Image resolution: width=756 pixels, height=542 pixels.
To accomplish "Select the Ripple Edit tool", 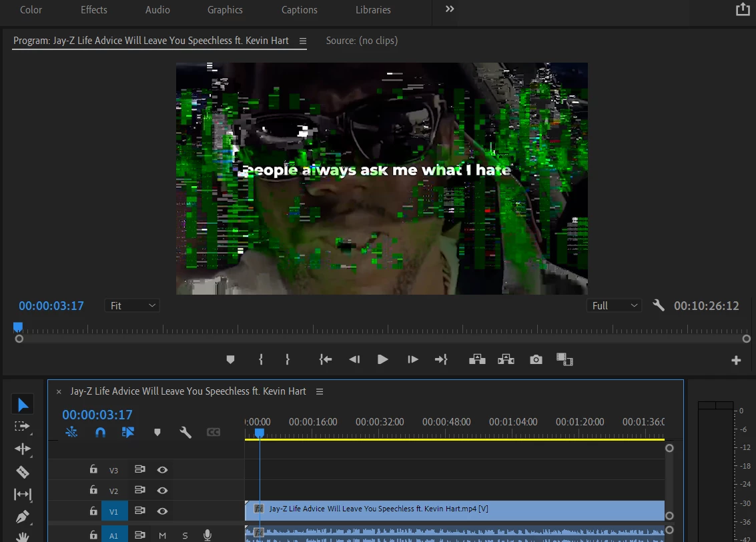I will point(22,449).
